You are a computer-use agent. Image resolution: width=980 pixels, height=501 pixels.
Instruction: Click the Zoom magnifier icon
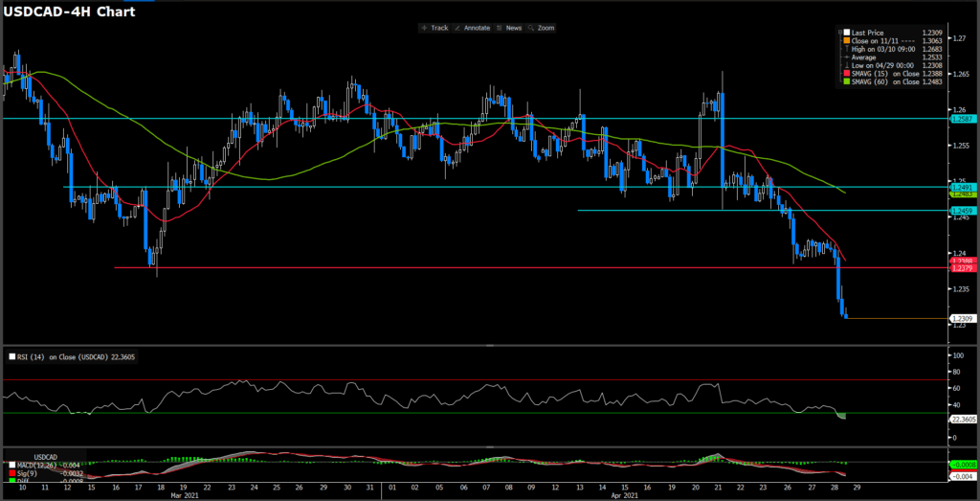click(x=530, y=28)
